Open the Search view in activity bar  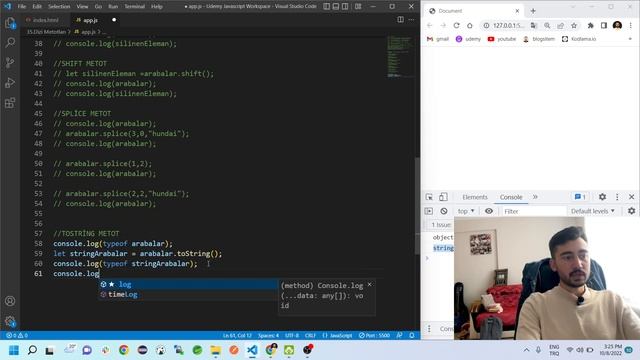click(x=10, y=42)
